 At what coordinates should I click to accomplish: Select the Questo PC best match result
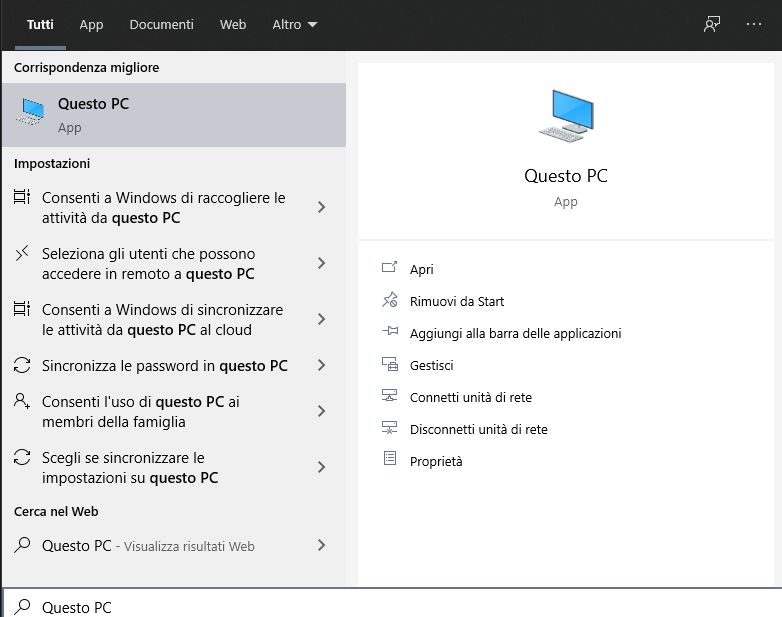174,115
